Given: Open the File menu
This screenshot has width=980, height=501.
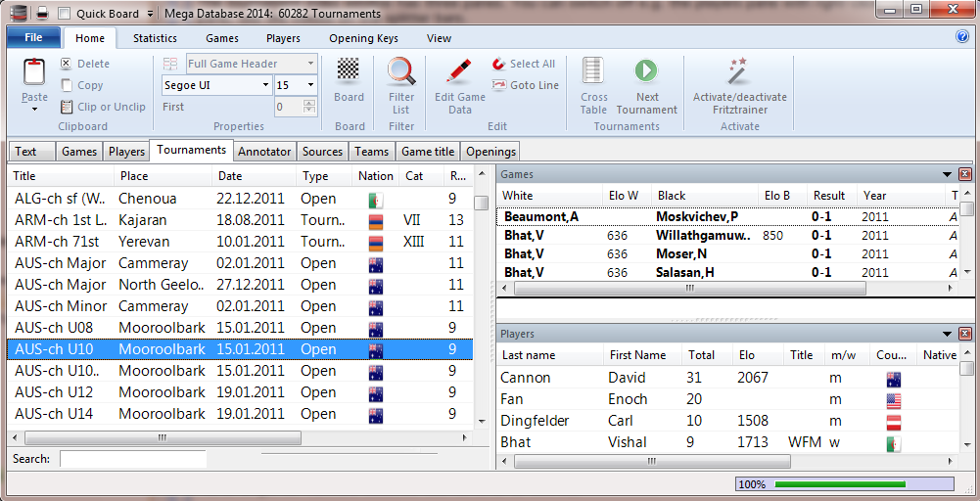Looking at the screenshot, I should click(x=33, y=38).
